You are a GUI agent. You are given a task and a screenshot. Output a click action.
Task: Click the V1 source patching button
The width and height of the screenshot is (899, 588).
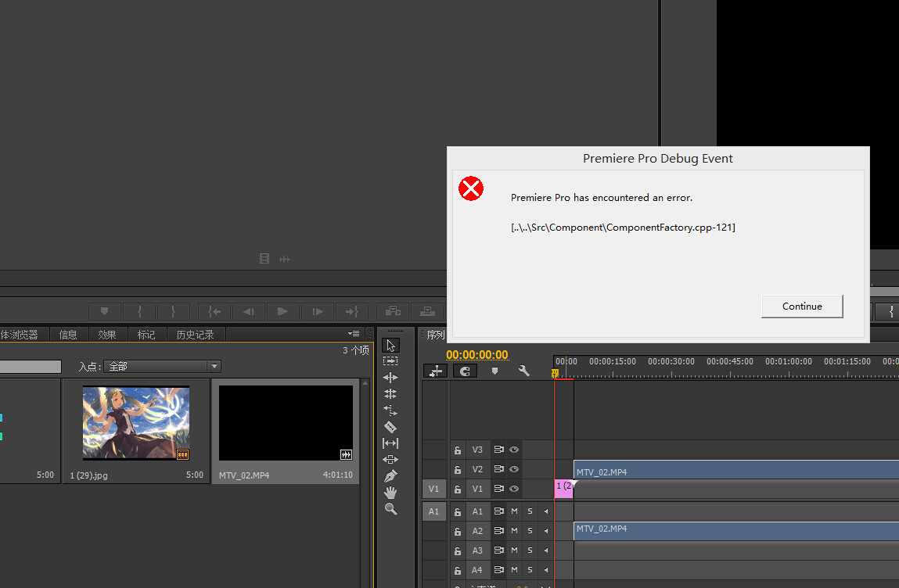coord(433,489)
